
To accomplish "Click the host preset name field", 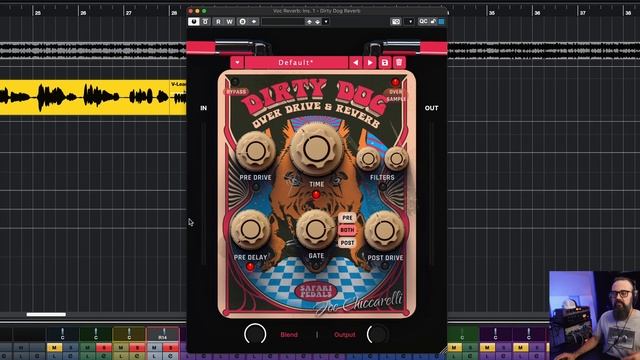I will (x=283, y=22).
